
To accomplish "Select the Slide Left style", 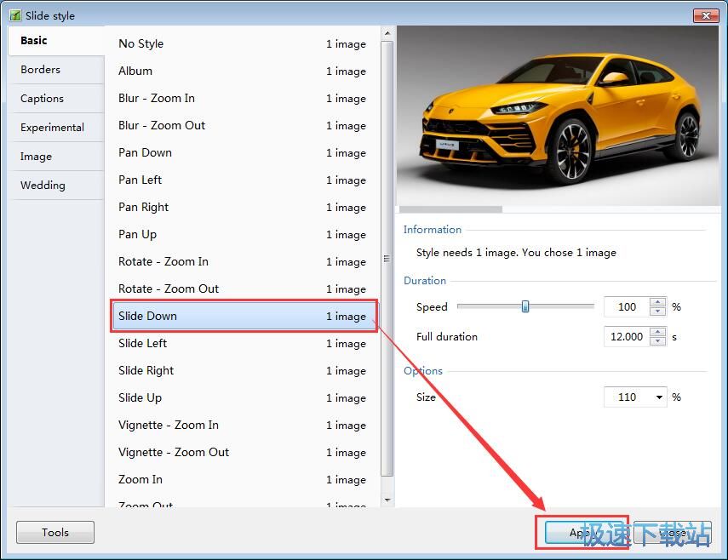I will point(244,343).
